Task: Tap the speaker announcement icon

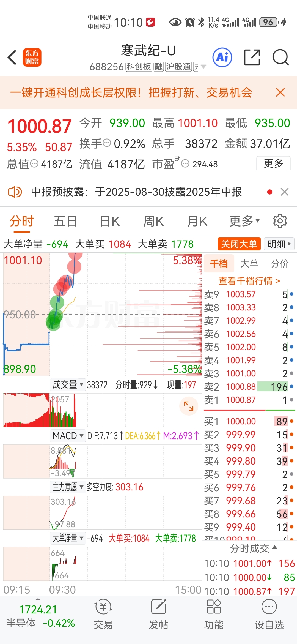Action: pyautogui.click(x=15, y=192)
